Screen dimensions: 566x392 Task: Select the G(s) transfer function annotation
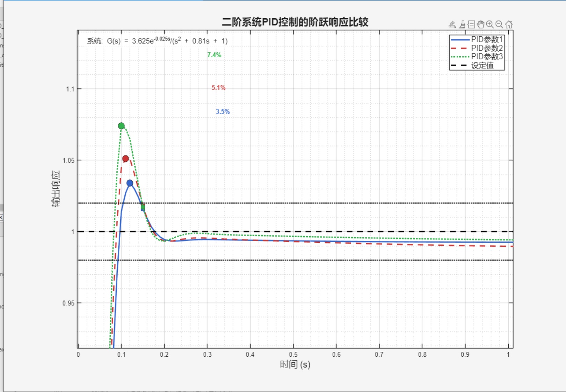[157, 41]
